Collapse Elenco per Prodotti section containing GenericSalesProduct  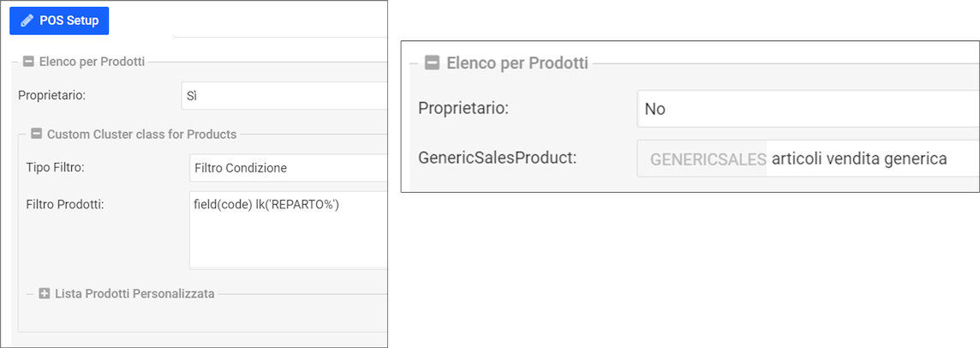433,63
